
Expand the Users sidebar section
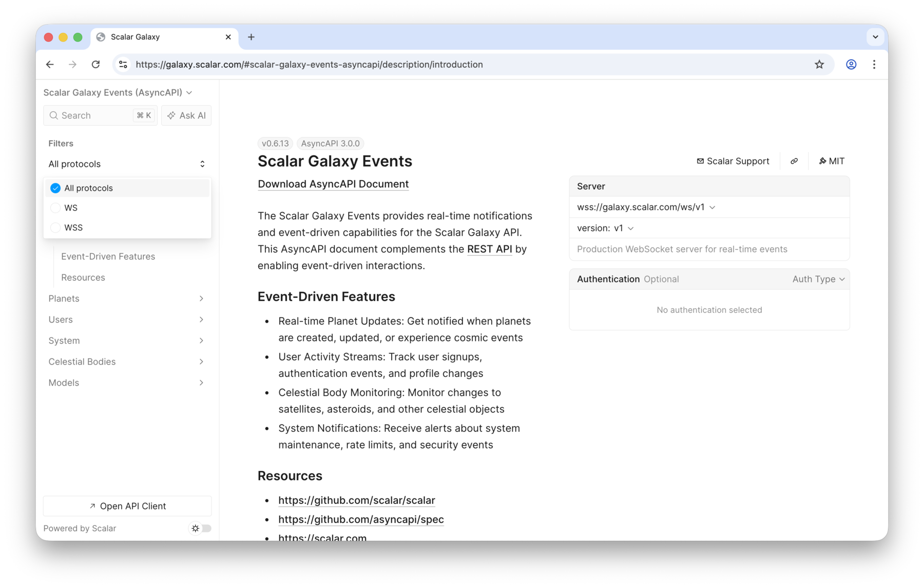[127, 319]
